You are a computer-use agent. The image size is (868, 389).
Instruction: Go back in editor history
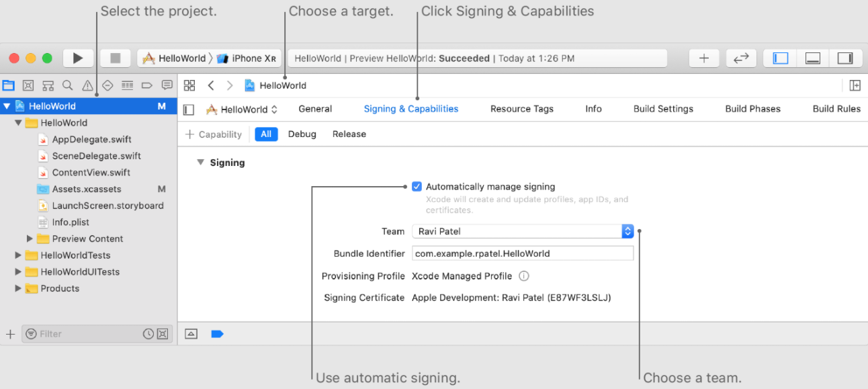pos(211,85)
